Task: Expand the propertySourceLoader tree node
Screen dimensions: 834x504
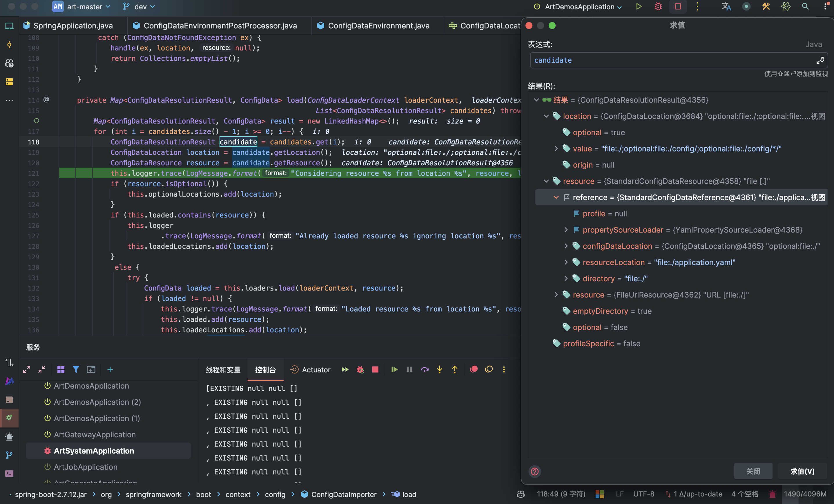Action: click(x=565, y=230)
